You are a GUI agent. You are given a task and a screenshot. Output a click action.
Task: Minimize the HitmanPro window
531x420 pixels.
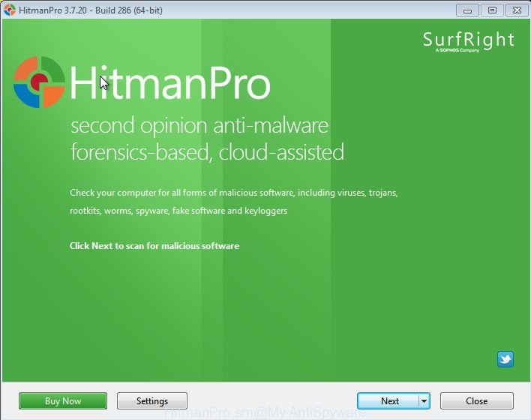click(467, 10)
